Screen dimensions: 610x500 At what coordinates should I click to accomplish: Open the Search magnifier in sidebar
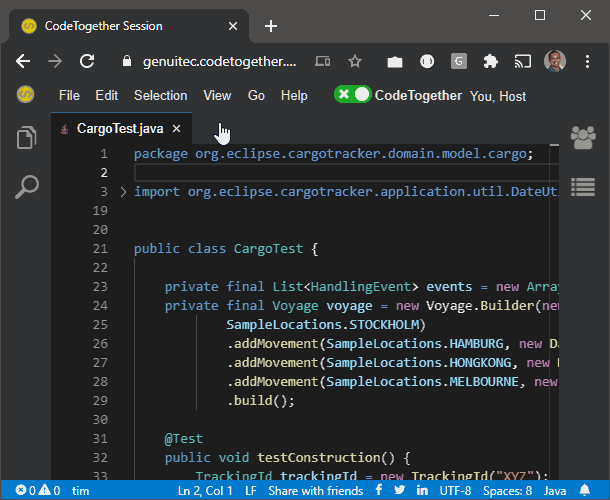27,187
